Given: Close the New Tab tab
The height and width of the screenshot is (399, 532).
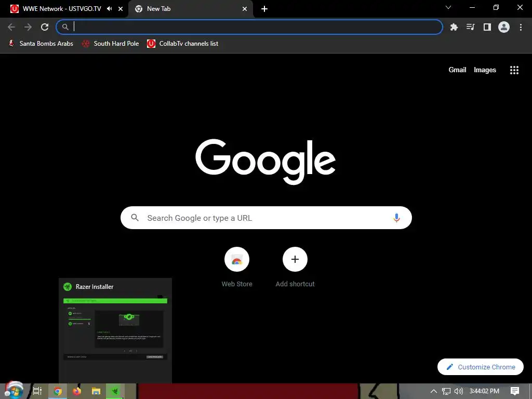Looking at the screenshot, I should (245, 9).
